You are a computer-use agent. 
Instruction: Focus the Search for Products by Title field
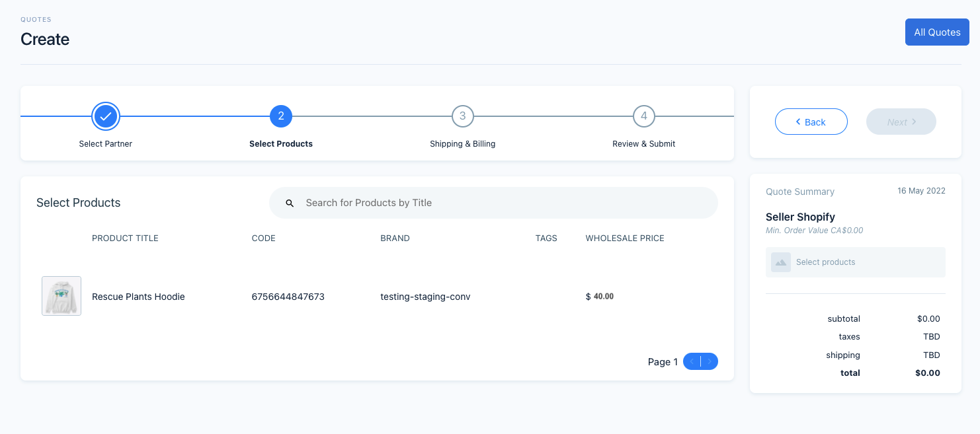click(493, 203)
